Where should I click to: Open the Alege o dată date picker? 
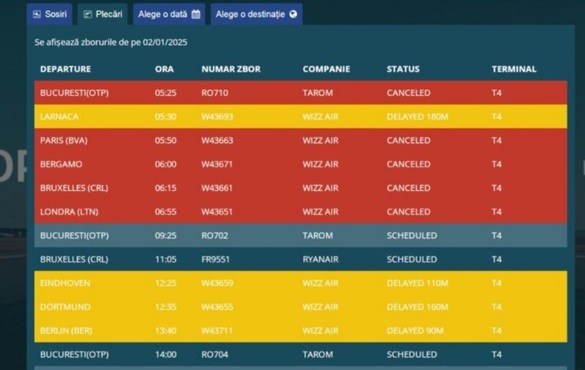coord(169,14)
